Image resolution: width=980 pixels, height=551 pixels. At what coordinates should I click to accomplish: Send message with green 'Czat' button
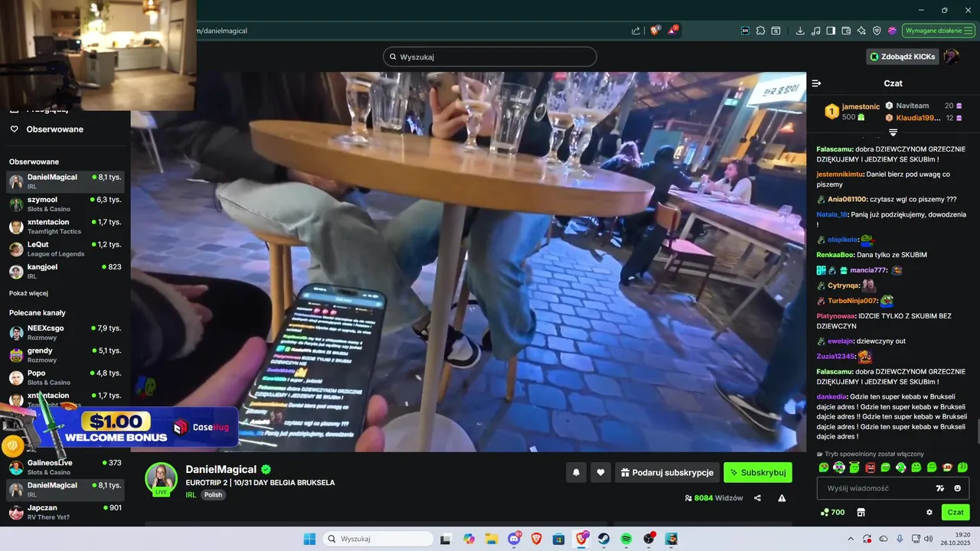pyautogui.click(x=955, y=512)
